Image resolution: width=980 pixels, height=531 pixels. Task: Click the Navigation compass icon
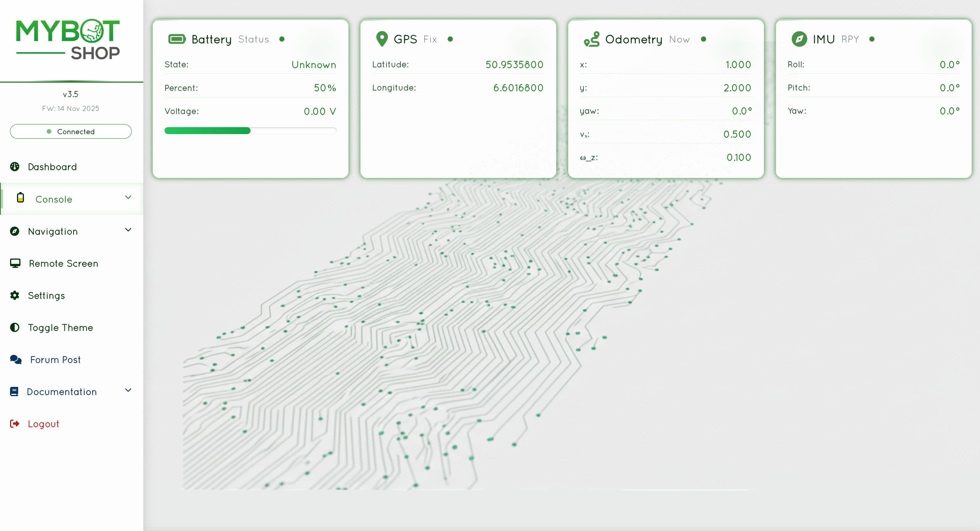coord(15,231)
